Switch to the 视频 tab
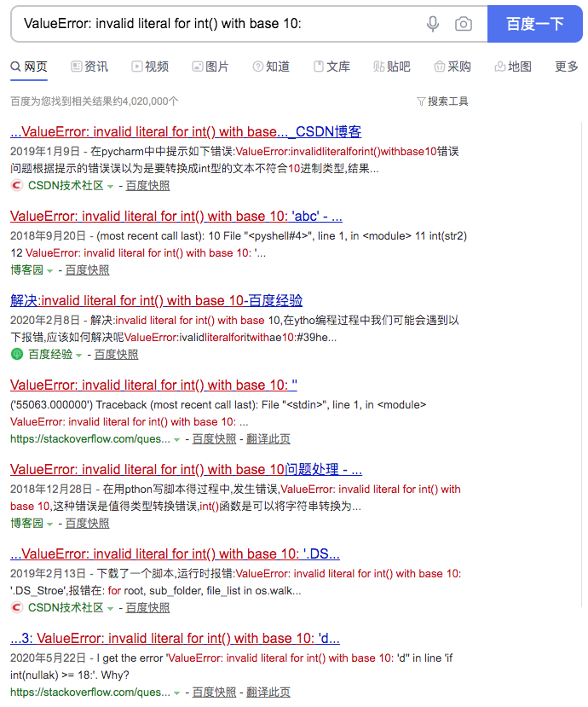This screenshot has height=707, width=588. click(x=150, y=67)
